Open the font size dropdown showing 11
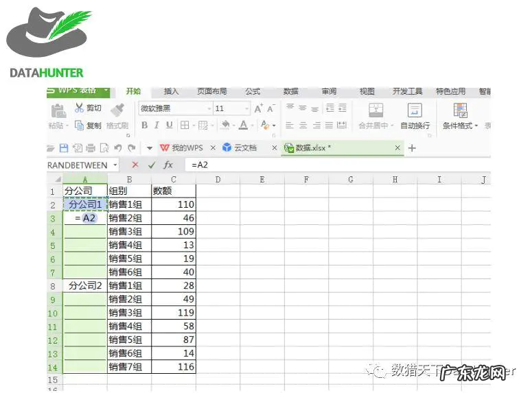Image resolution: width=532 pixels, height=393 pixels. [246, 109]
